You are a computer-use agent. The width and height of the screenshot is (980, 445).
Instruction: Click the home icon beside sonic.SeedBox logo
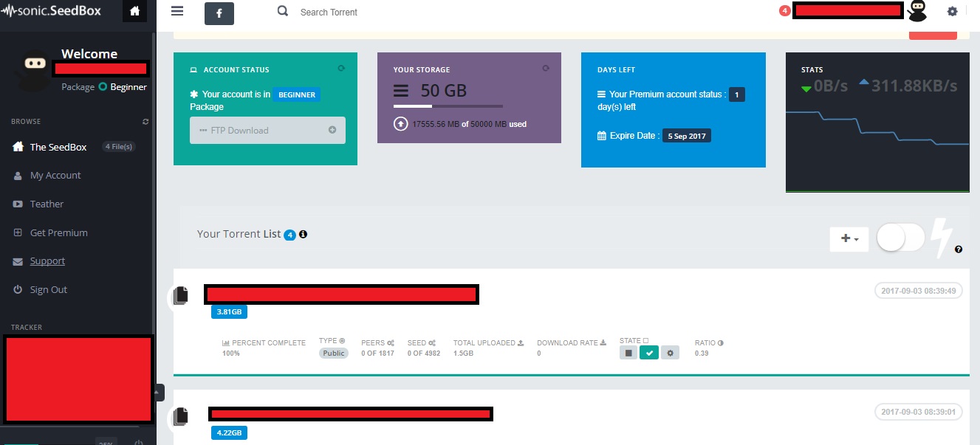point(134,11)
